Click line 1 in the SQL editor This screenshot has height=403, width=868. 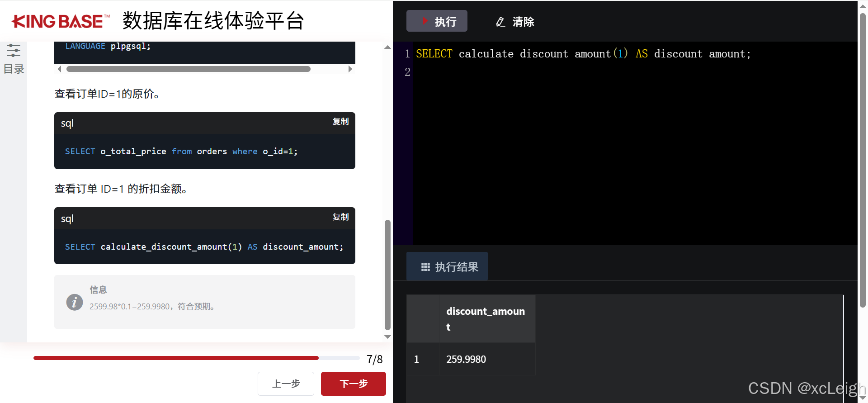(x=583, y=54)
